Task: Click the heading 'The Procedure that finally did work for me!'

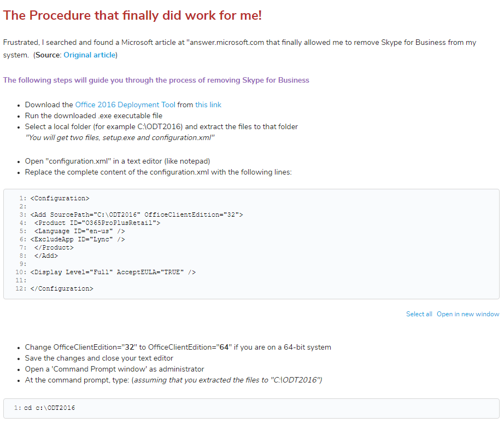Action: pyautogui.click(x=132, y=15)
